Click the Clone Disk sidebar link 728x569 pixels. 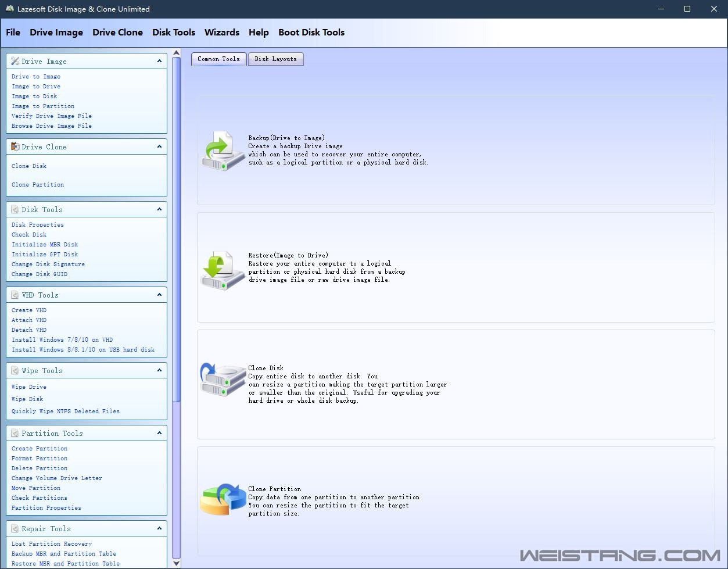[x=29, y=166]
